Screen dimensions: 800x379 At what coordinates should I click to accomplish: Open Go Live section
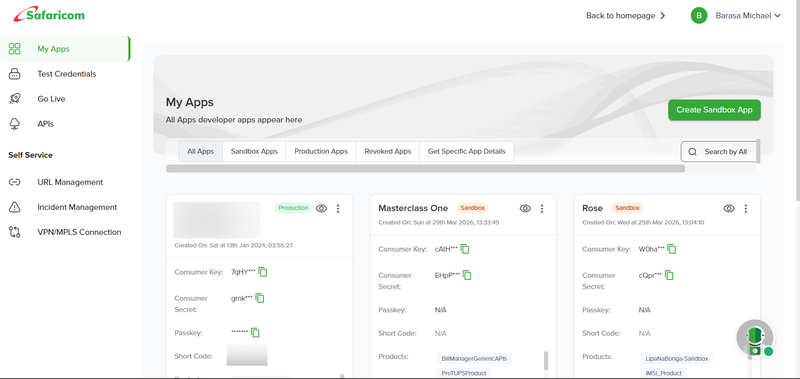coord(51,99)
